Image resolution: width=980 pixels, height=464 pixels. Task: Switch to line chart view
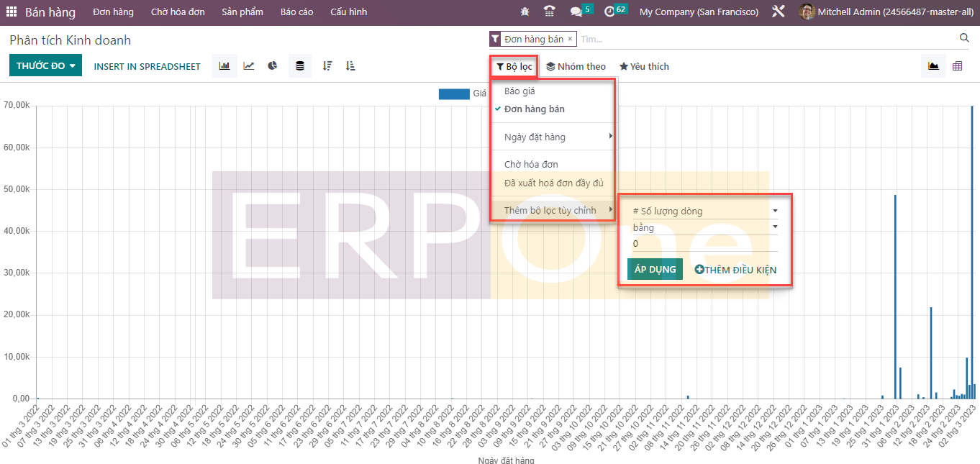(249, 66)
